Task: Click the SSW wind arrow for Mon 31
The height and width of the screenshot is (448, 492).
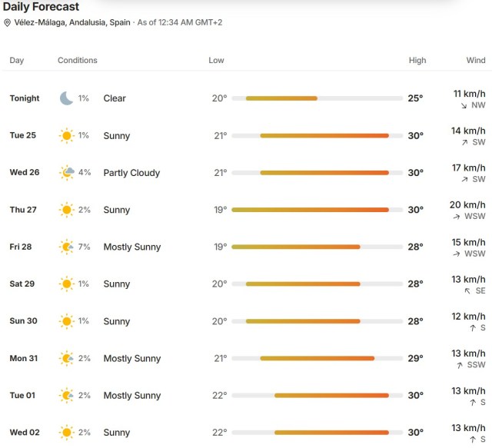Action: (460, 365)
